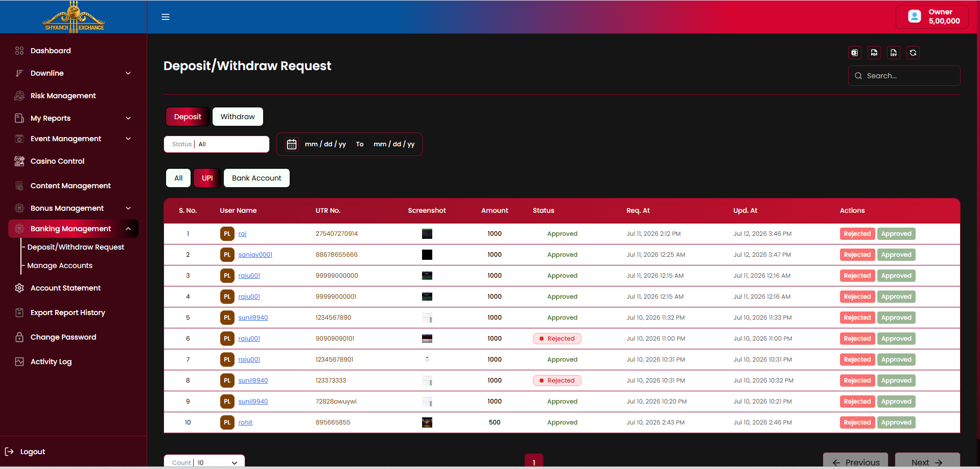The width and height of the screenshot is (980, 469).
Task: Open screenshot thumbnail for UTR 90909090101
Action: click(427, 339)
